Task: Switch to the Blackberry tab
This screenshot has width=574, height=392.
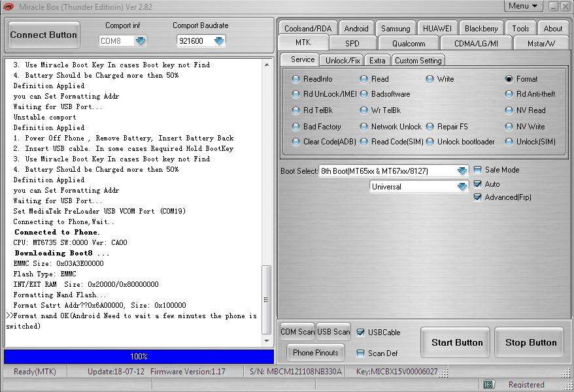Action: pyautogui.click(x=481, y=28)
